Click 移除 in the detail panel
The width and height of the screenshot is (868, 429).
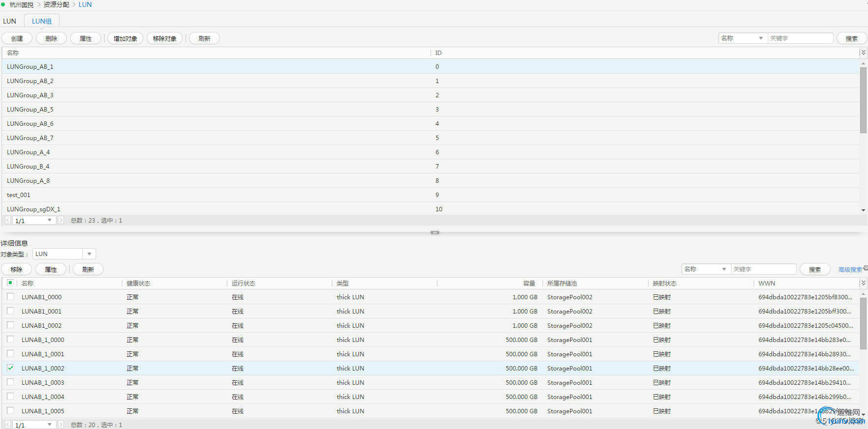17,269
